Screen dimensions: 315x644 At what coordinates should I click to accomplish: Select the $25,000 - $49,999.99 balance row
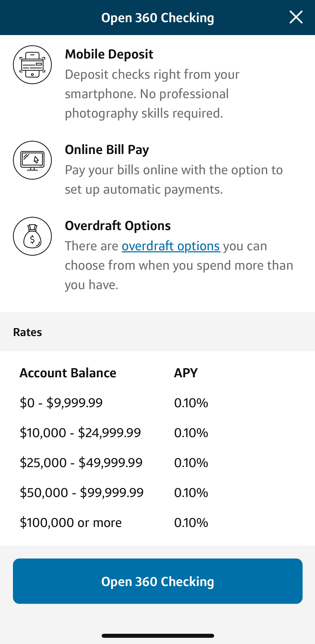pyautogui.click(x=157, y=463)
